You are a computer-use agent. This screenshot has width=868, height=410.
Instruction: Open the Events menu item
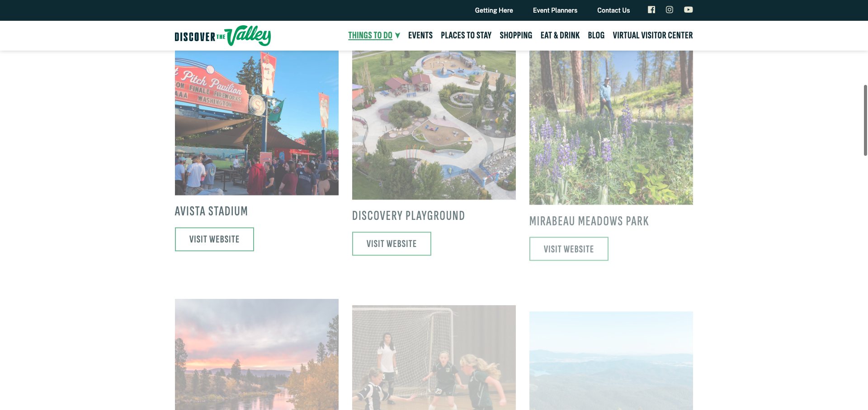tap(420, 35)
